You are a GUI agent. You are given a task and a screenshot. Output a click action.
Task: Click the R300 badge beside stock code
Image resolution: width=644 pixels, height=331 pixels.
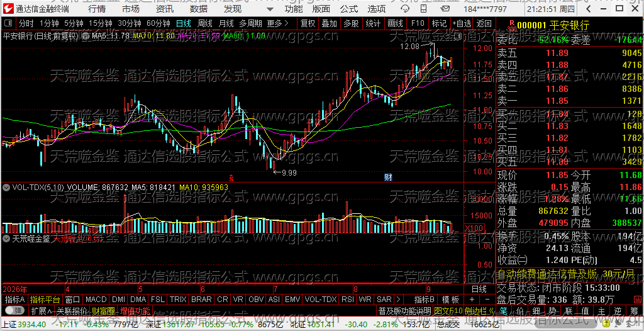click(x=511, y=26)
